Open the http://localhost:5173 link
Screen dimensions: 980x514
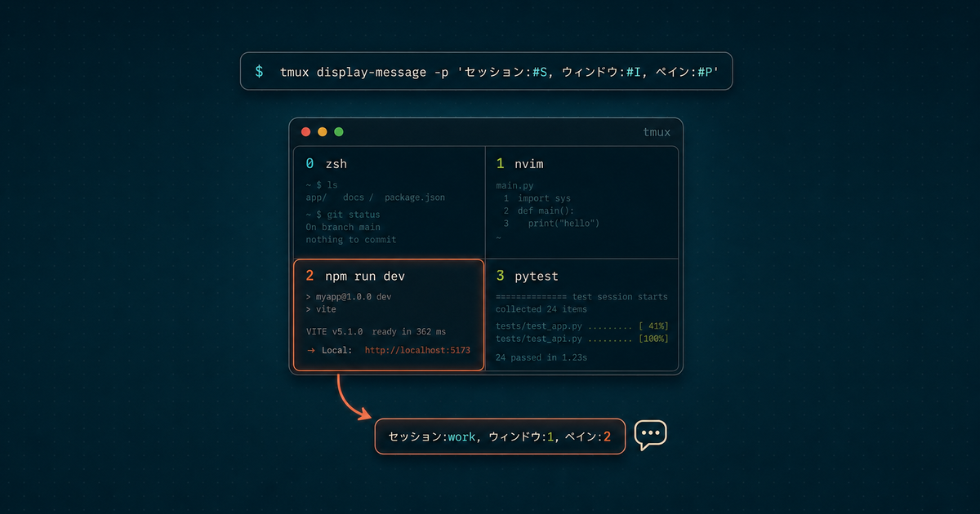click(417, 350)
